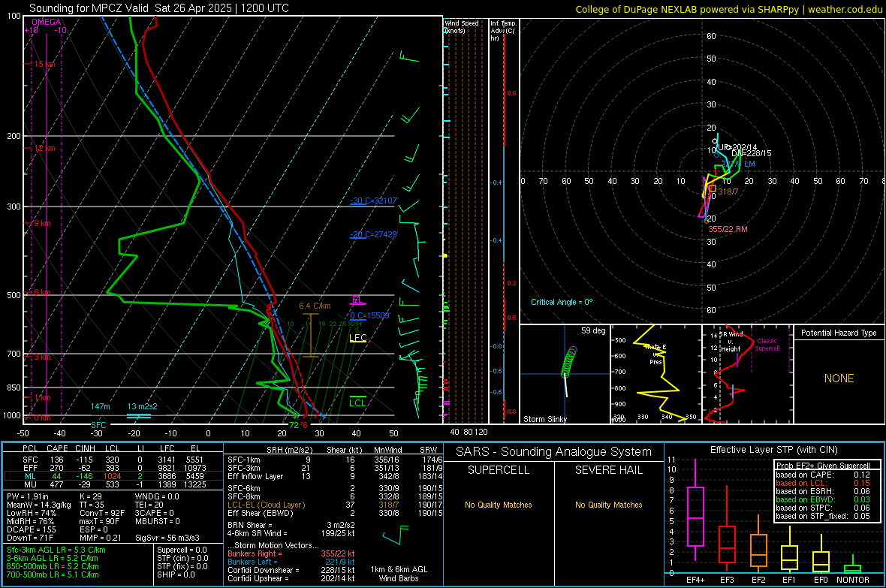
Task: Click the SARS - Sounding Analogue System heading
Action: pyautogui.click(x=553, y=452)
